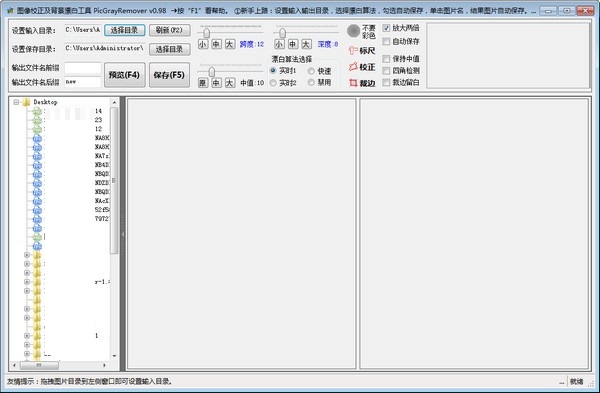
Task: Click 选择目录 for the input directory
Action: [x=124, y=30]
